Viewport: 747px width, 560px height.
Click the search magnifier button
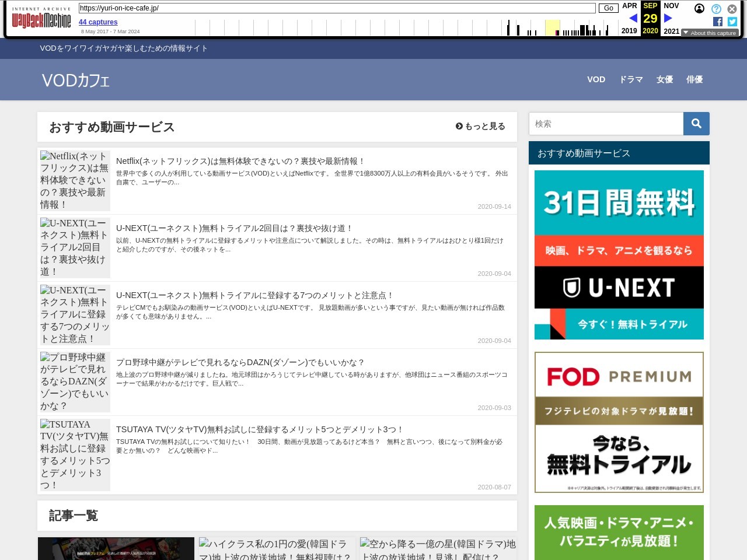click(696, 124)
